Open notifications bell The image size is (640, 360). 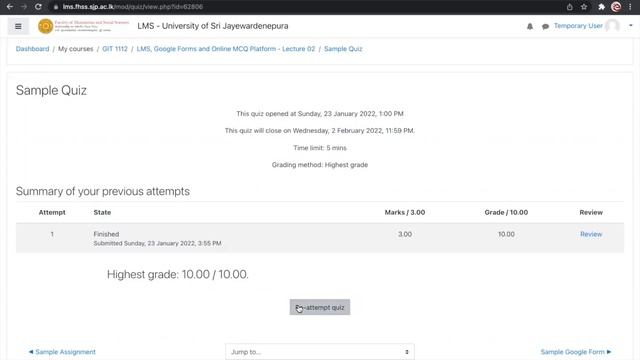coord(530,26)
